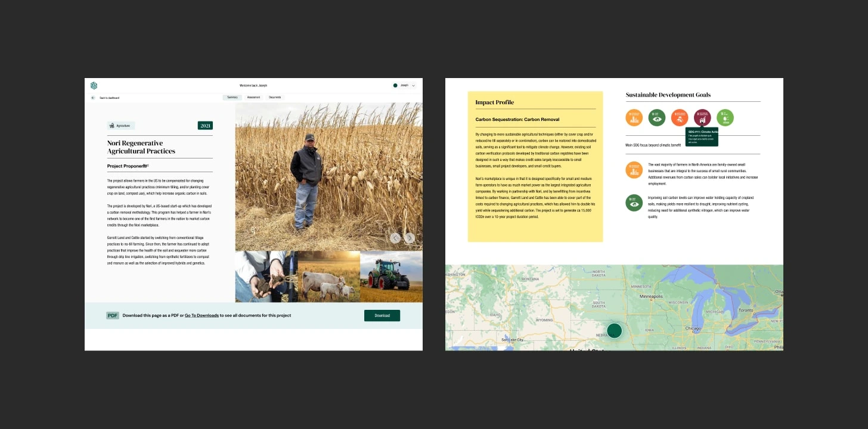
Task: Click the Chicago label on the map
Action: pos(693,328)
